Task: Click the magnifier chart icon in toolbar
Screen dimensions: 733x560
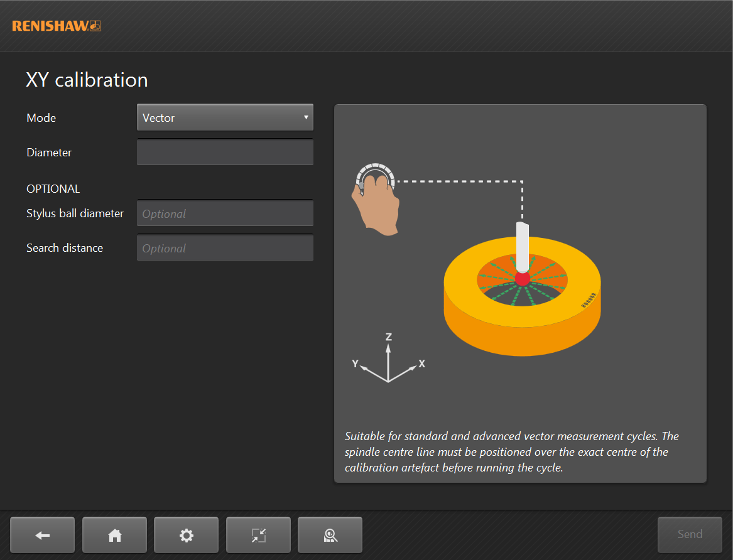Action: click(330, 535)
